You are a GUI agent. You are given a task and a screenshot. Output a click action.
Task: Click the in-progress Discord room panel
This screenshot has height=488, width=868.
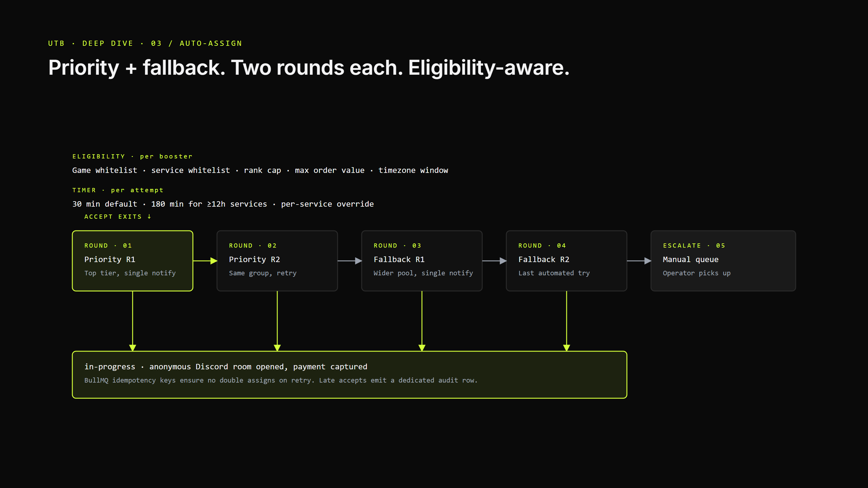[x=349, y=374]
